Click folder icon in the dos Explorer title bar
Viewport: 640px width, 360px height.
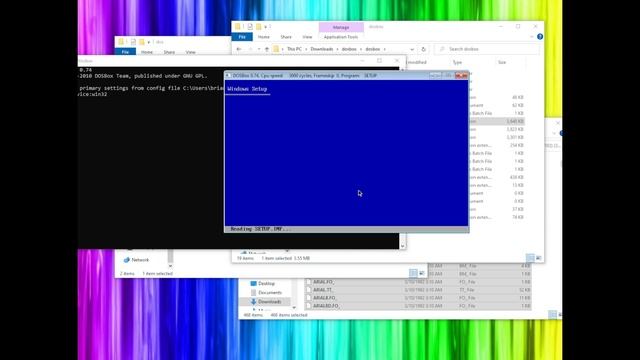[121, 42]
